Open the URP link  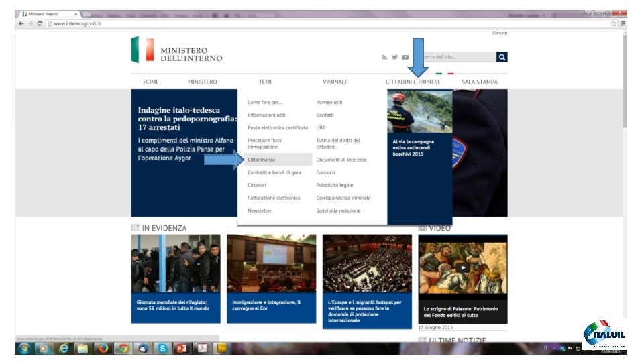tap(321, 127)
